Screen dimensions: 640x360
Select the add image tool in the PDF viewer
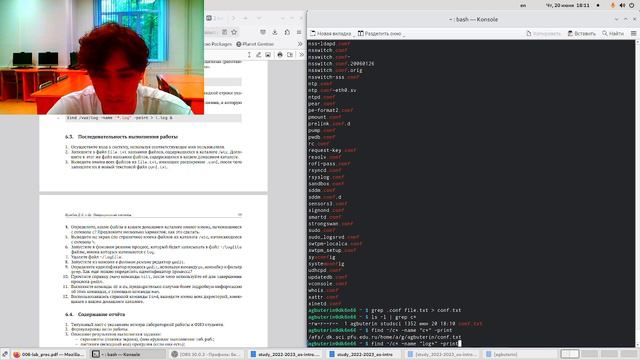268,55
